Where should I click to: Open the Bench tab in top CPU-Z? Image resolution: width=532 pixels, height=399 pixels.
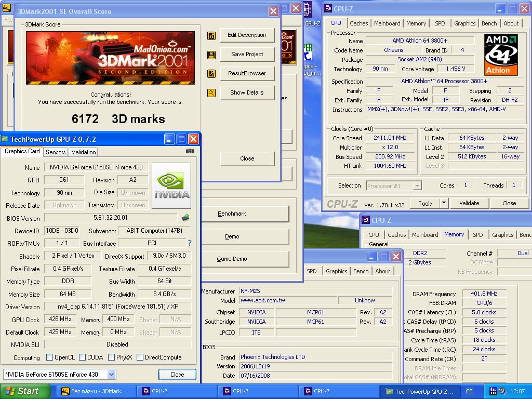click(489, 23)
